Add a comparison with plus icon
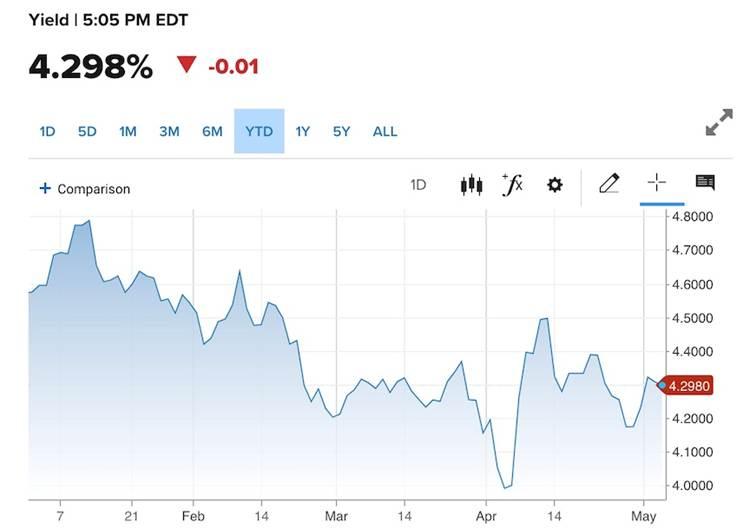The height and width of the screenshot is (528, 750). [85, 189]
